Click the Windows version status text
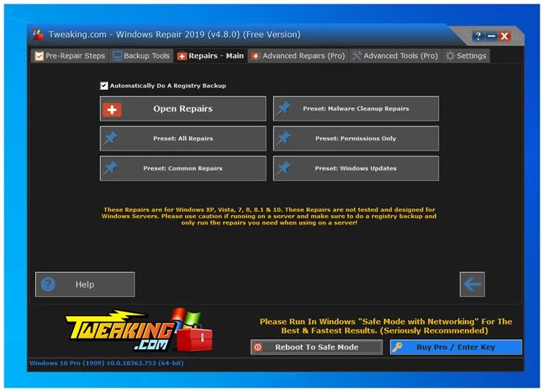Viewport: 544px width, 392px height. click(x=106, y=363)
